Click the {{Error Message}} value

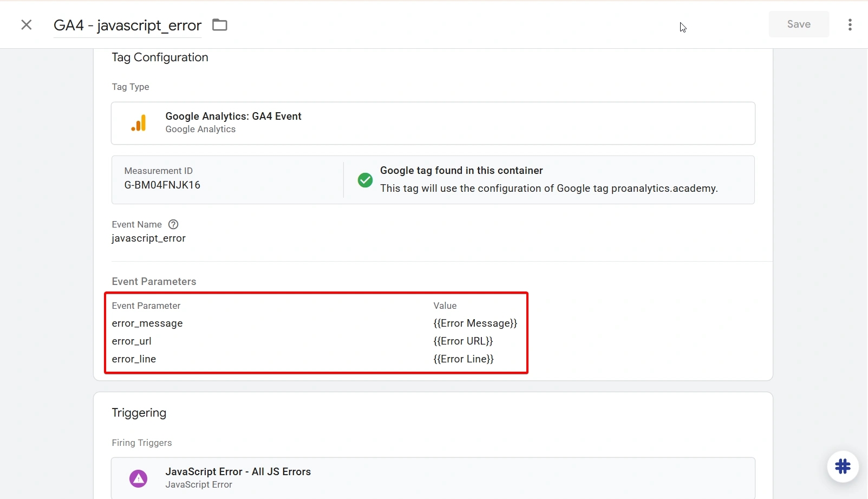click(x=475, y=323)
